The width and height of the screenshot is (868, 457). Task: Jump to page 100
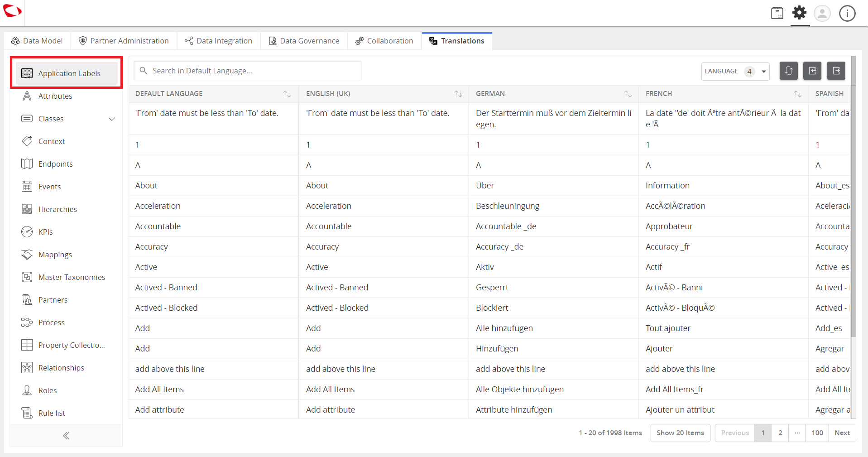(x=817, y=433)
